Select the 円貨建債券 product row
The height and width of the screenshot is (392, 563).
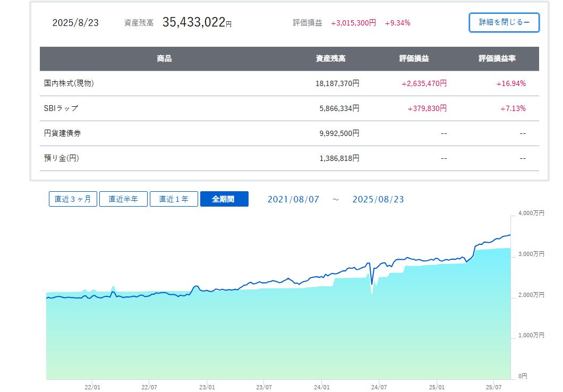coord(62,133)
